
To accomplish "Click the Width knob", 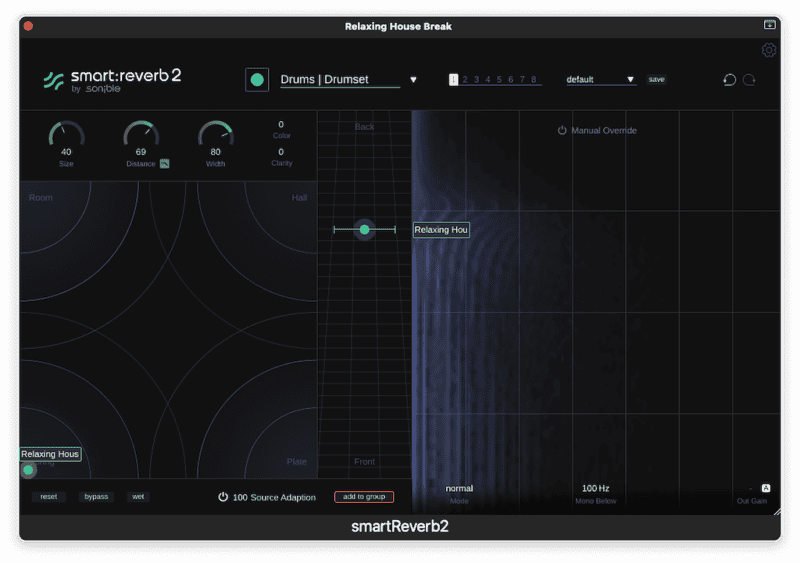I will 216,136.
